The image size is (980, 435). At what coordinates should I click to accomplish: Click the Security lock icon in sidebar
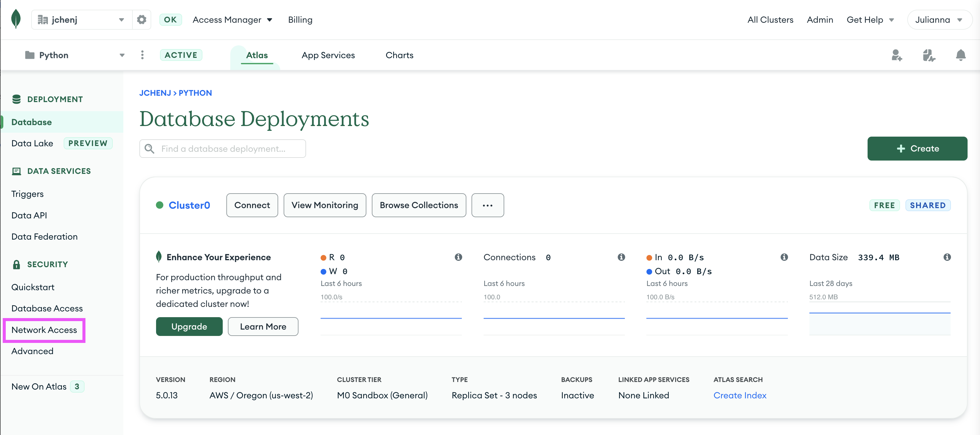pos(16,264)
